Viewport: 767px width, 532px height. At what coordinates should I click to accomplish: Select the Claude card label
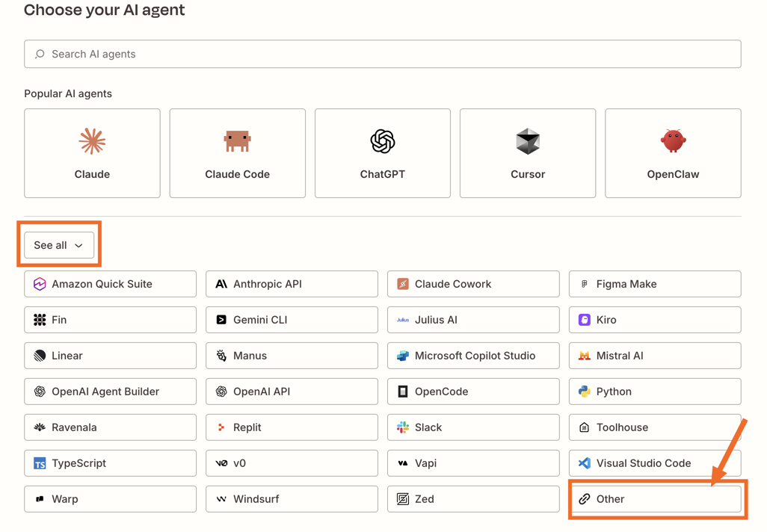tap(92, 174)
